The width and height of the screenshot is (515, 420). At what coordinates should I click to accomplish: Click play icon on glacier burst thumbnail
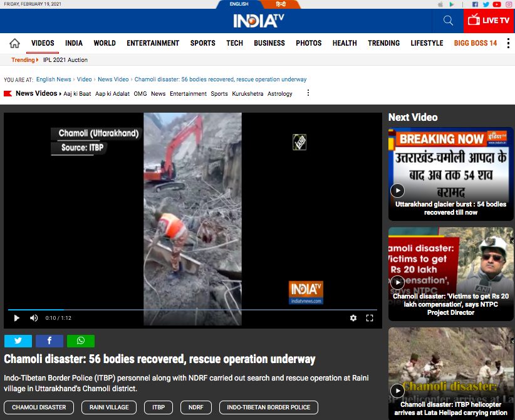pos(397,191)
